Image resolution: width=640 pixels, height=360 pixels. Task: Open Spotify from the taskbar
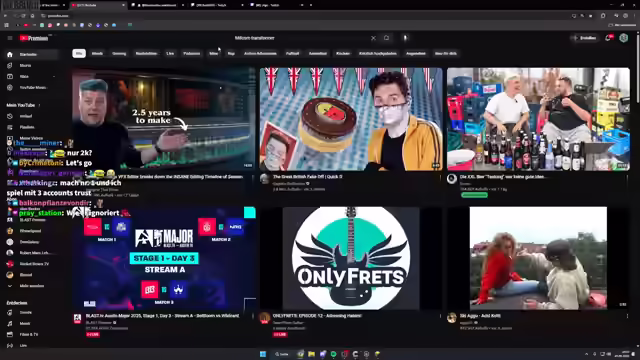pyautogui.click(x=333, y=354)
